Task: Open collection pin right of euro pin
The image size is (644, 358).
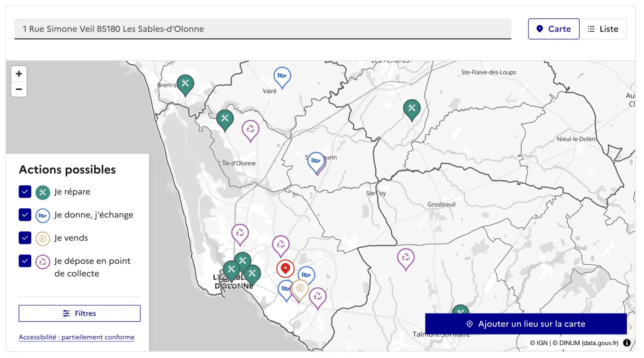Action: [x=318, y=298]
